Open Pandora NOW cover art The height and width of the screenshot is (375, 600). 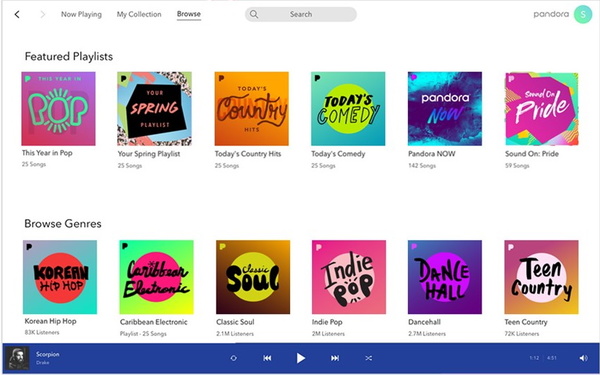[445, 109]
